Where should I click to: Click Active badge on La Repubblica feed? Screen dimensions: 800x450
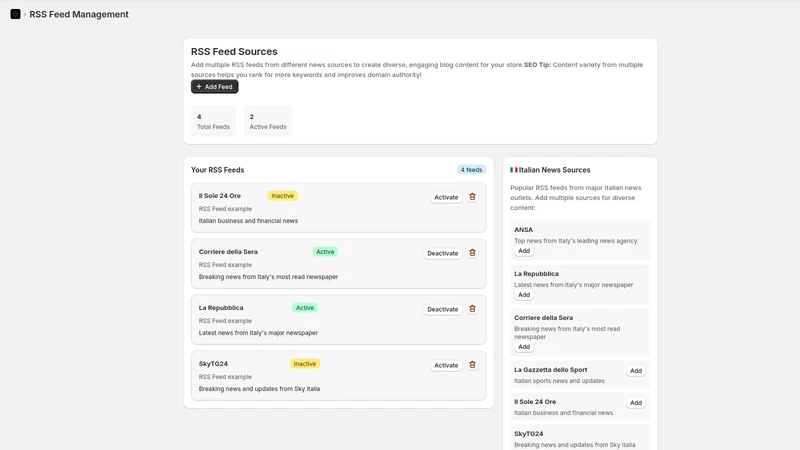point(305,308)
